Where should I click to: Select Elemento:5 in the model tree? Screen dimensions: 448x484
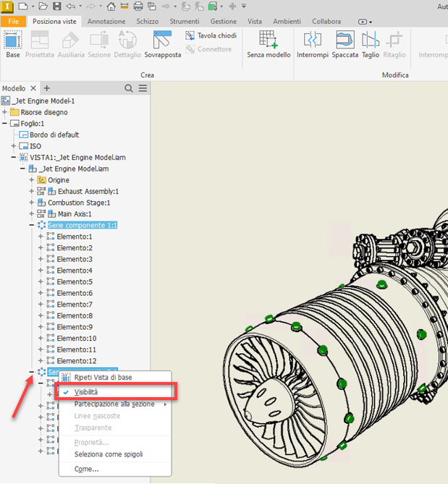pyautogui.click(x=75, y=282)
